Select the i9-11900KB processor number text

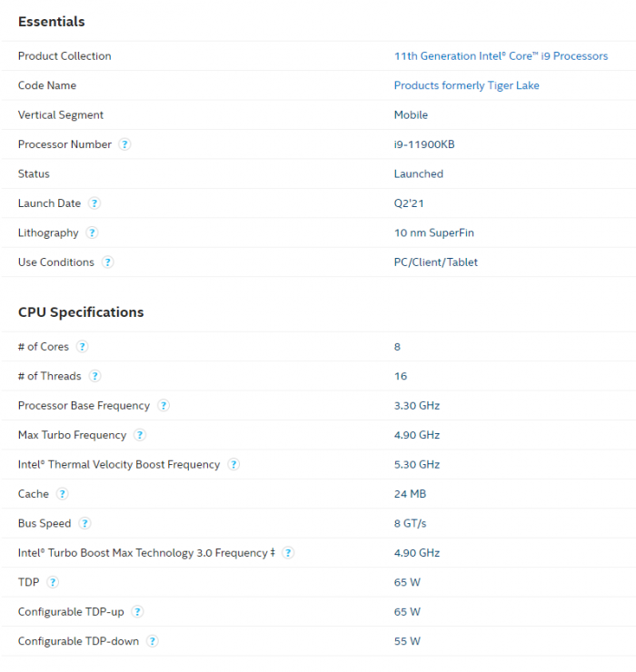click(425, 144)
